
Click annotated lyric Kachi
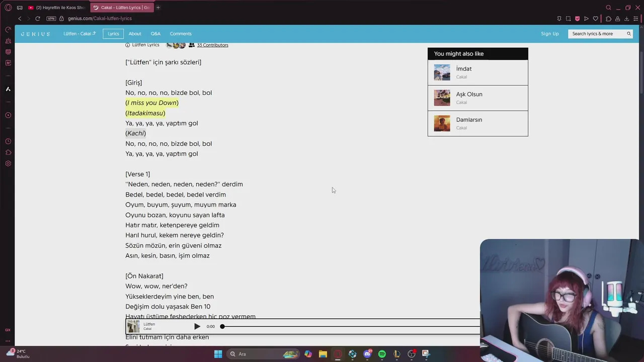click(x=136, y=133)
